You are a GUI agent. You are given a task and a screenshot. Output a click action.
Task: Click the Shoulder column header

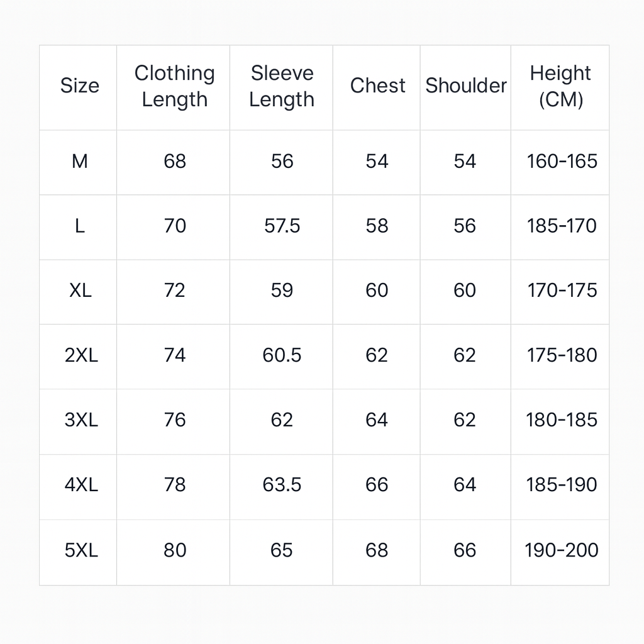(x=465, y=86)
